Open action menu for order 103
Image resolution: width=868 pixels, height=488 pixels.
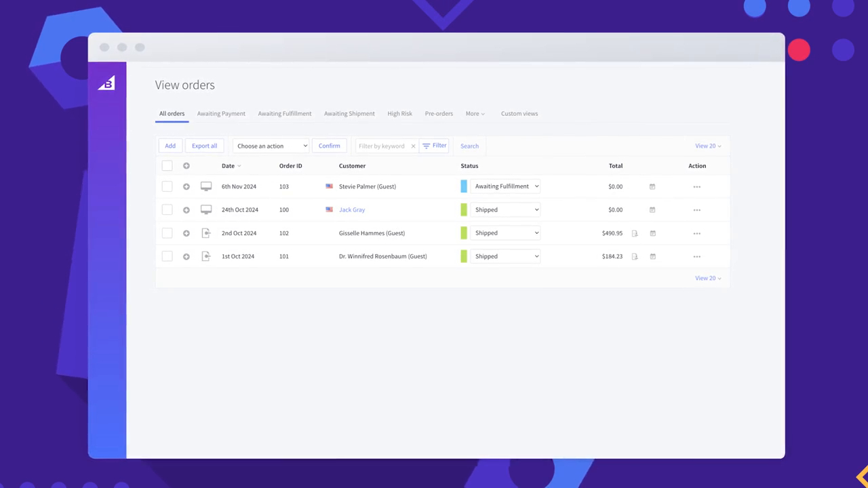[697, 186]
